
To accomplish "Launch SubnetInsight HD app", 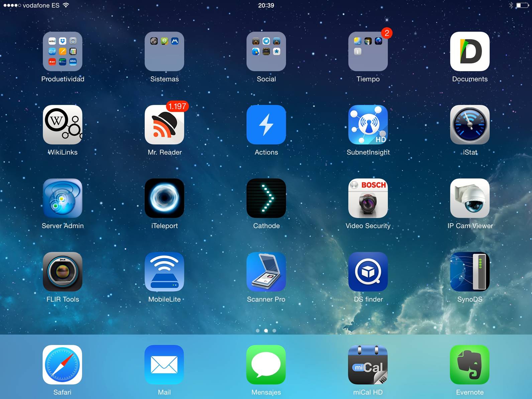I will click(368, 124).
